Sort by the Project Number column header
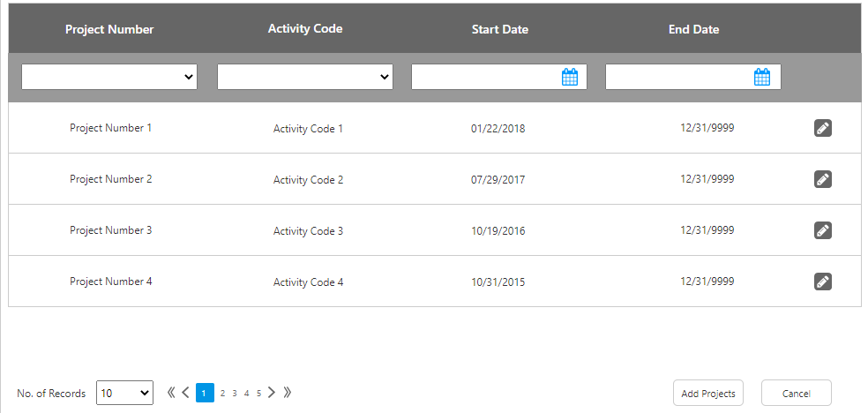868x413 pixels. pos(109,29)
